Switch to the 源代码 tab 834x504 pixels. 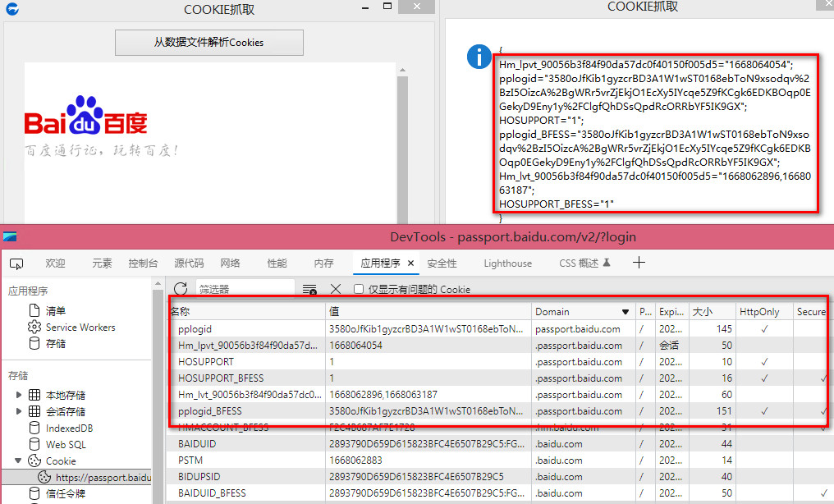point(189,263)
